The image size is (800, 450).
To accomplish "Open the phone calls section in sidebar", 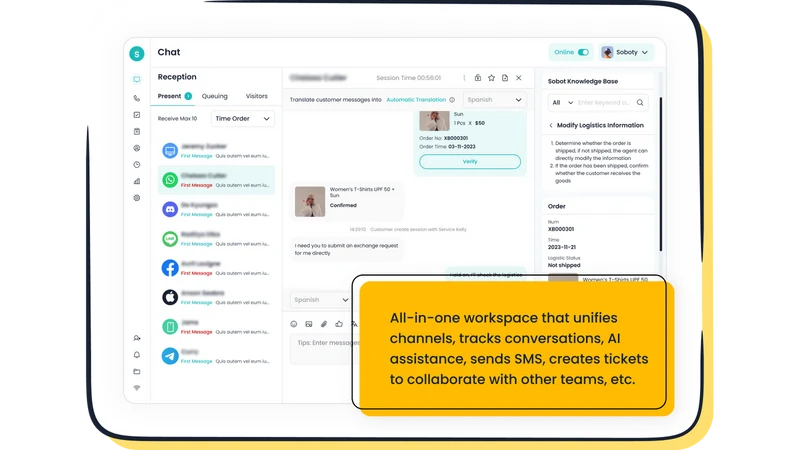I will (137, 98).
